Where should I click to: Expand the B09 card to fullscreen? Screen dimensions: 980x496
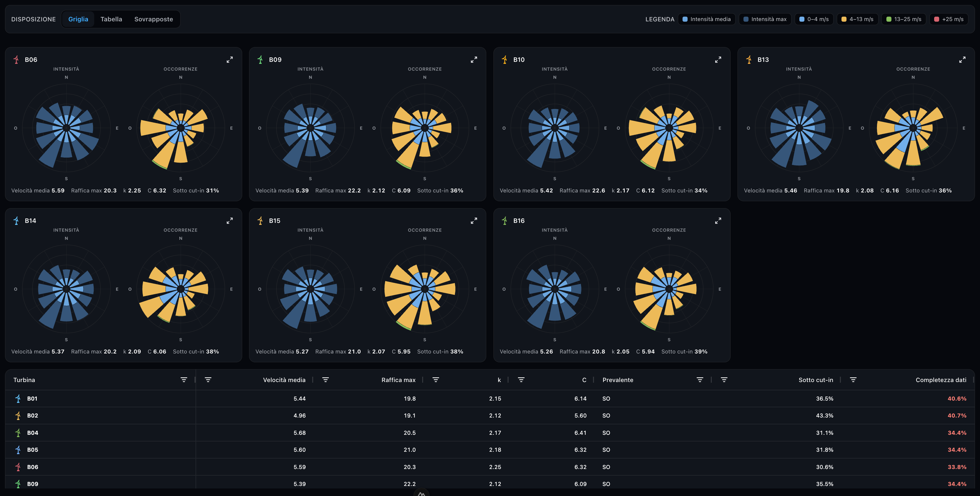(x=474, y=60)
